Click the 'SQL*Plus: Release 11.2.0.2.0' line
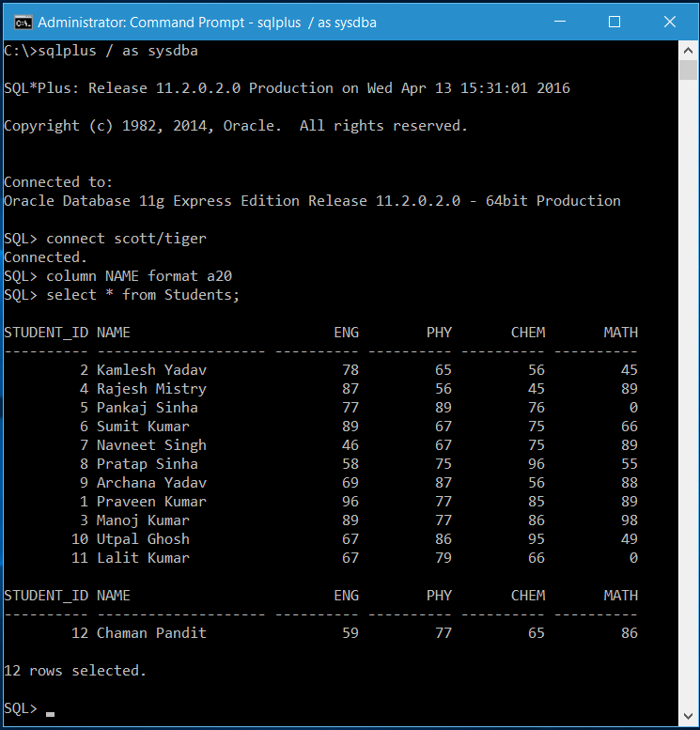The width and height of the screenshot is (700, 730). (x=287, y=88)
